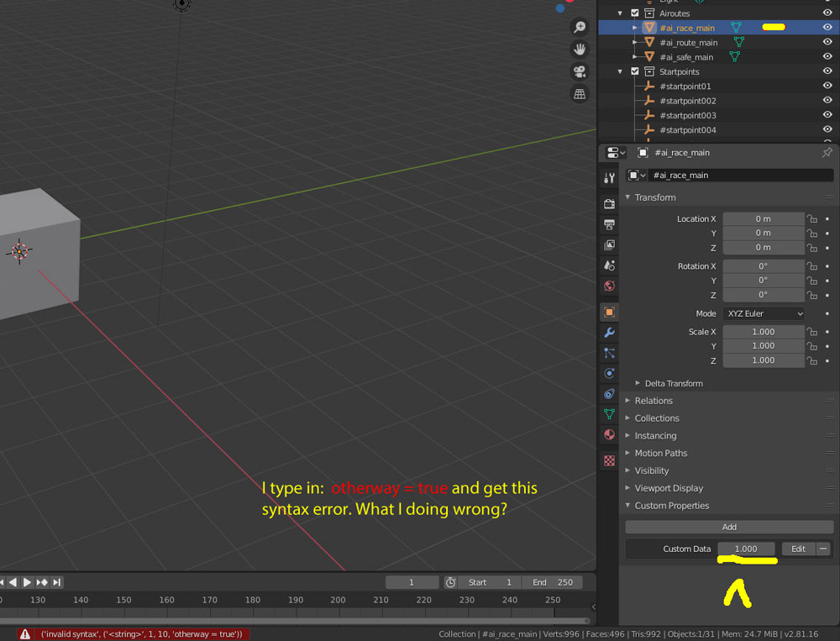Open the Object Constraints properties tab
Viewport: 840px width, 641px height.
609,394
